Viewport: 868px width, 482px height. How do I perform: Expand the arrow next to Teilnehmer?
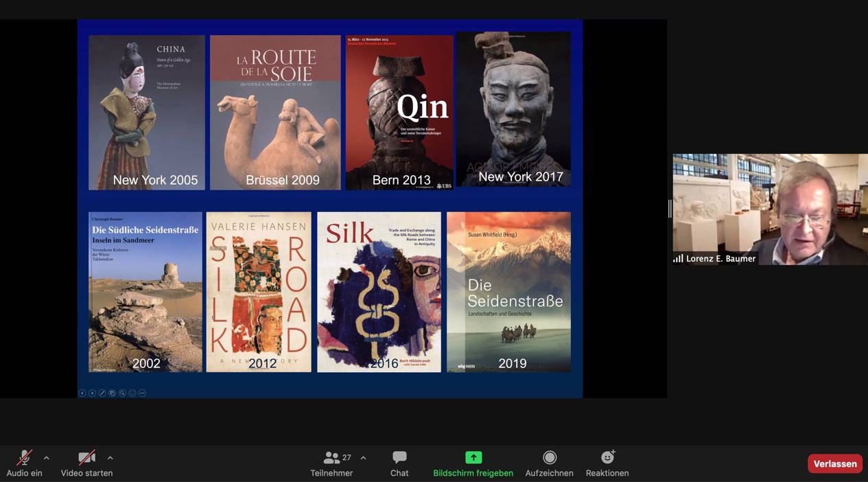[363, 458]
